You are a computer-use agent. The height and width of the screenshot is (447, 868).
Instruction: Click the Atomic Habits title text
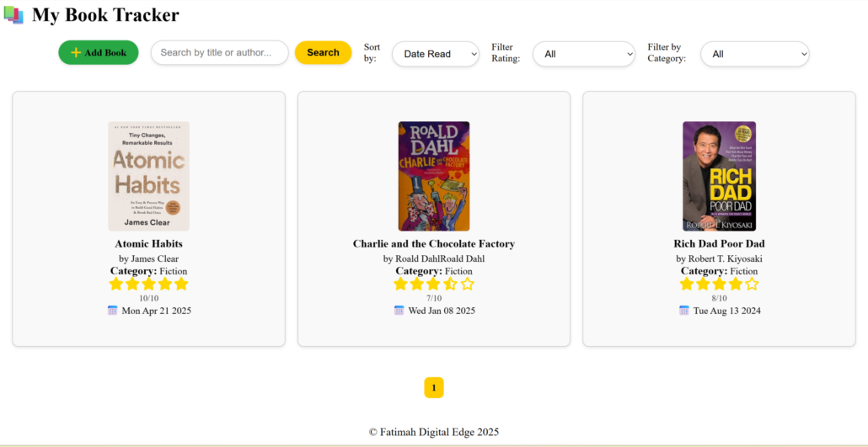pos(149,243)
